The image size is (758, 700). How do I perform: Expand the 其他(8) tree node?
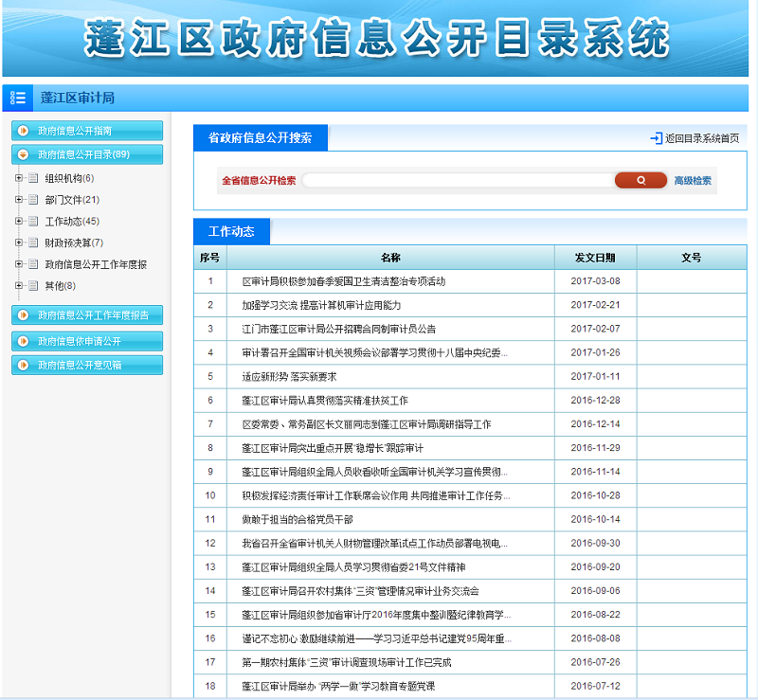[x=19, y=285]
